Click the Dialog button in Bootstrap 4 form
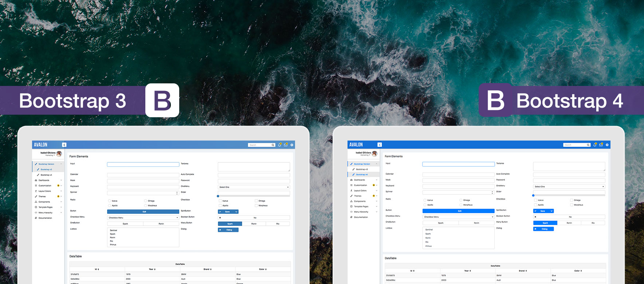 pos(543,229)
